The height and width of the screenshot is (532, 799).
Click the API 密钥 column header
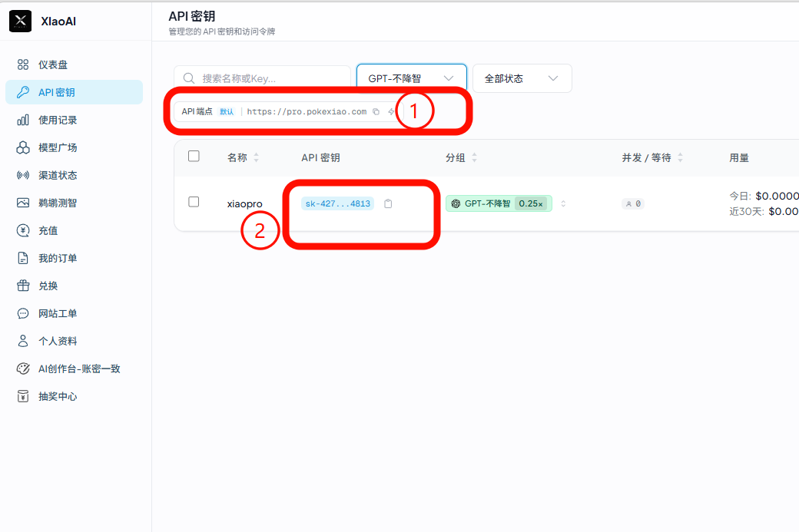click(x=320, y=158)
